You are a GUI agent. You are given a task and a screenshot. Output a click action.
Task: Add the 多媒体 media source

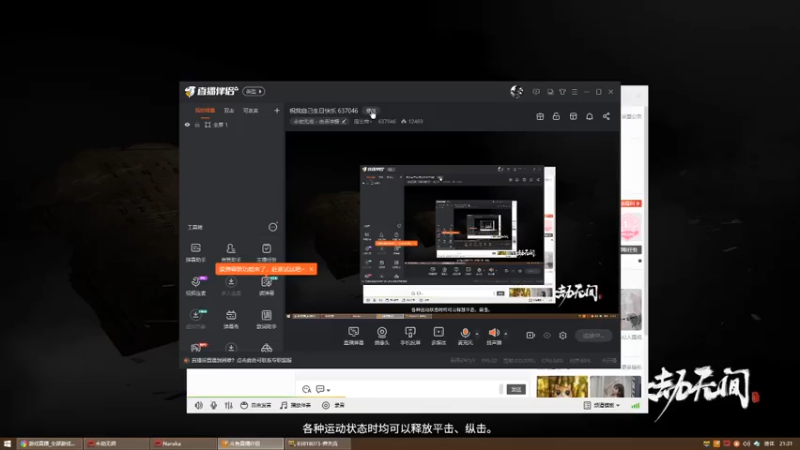(x=439, y=336)
